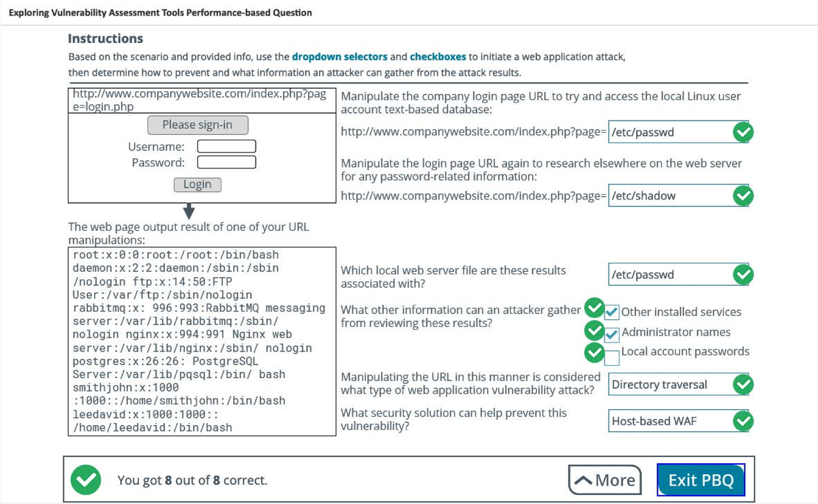
Task: Click the checkmark beside Local account passwords
Action: coord(594,352)
